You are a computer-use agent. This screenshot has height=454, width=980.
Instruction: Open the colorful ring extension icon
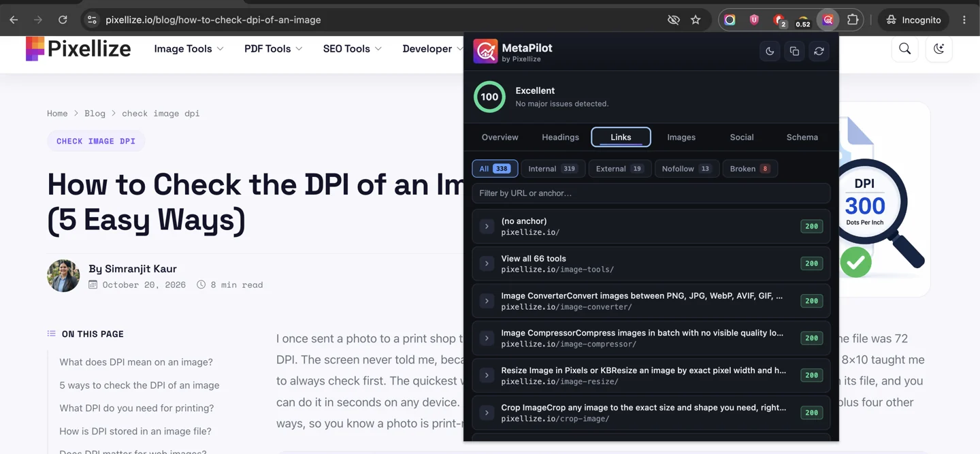[730, 20]
